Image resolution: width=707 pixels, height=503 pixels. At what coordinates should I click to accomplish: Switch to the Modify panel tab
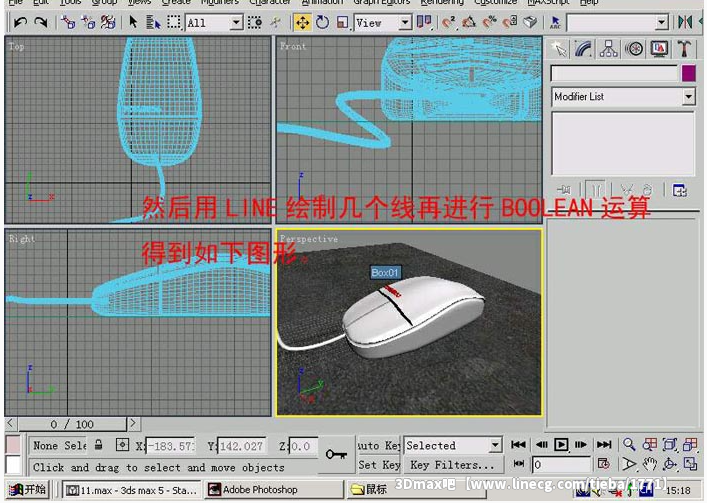tap(583, 49)
